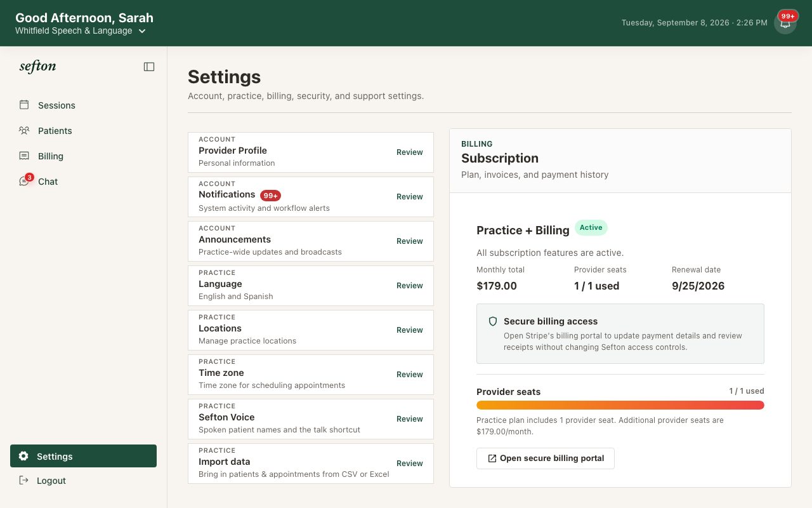Review the Announcements setting
Viewport: 812px width, 508px height.
coord(409,241)
